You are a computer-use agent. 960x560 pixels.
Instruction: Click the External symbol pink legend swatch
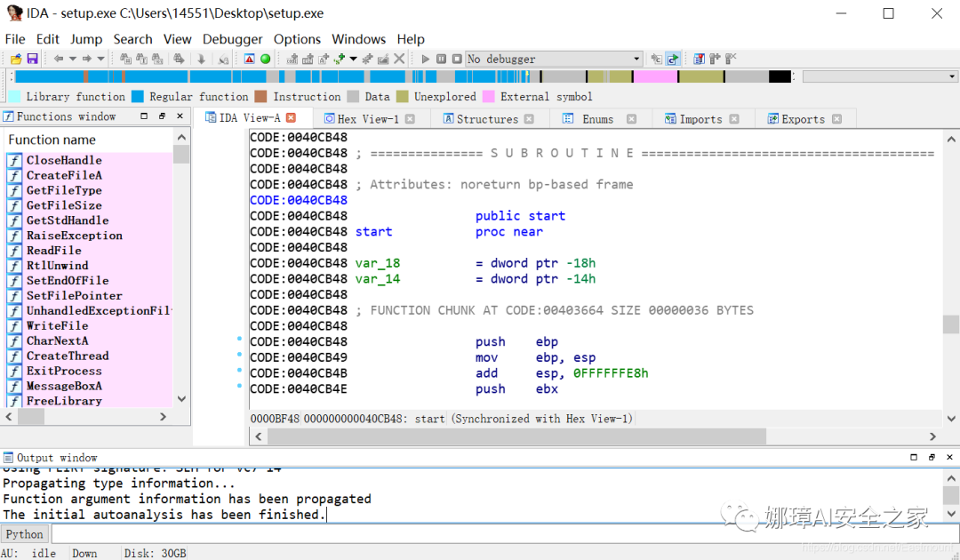click(489, 97)
